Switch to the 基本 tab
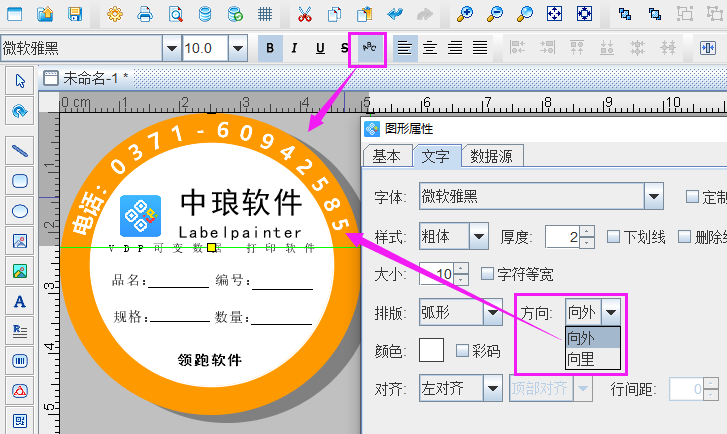Image resolution: width=727 pixels, height=434 pixels. 387,156
